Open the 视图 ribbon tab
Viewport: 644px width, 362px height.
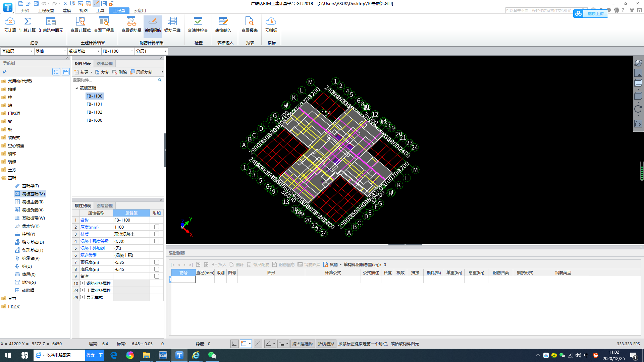click(x=84, y=10)
